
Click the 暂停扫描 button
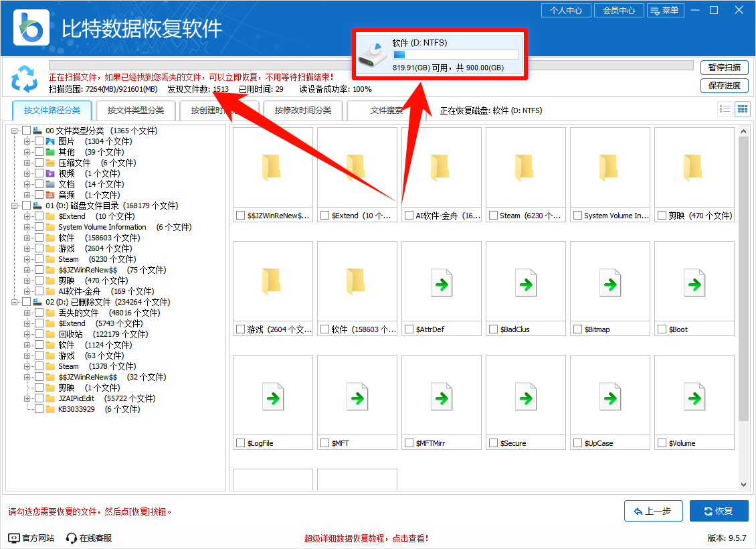coord(725,68)
